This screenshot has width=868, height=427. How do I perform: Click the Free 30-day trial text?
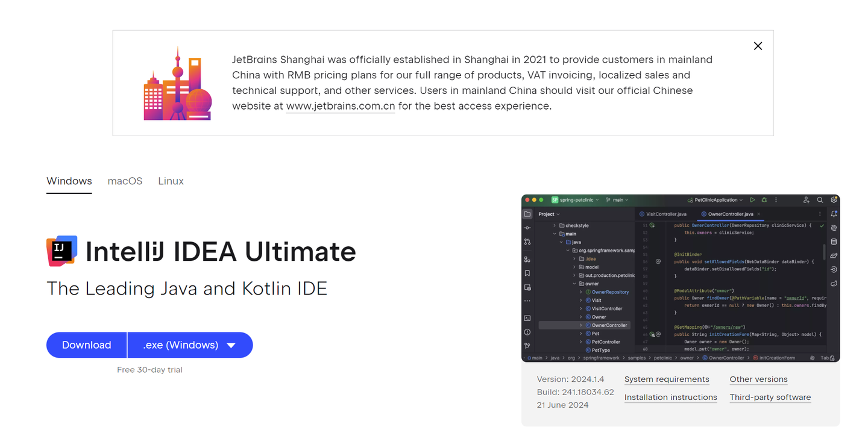point(149,370)
